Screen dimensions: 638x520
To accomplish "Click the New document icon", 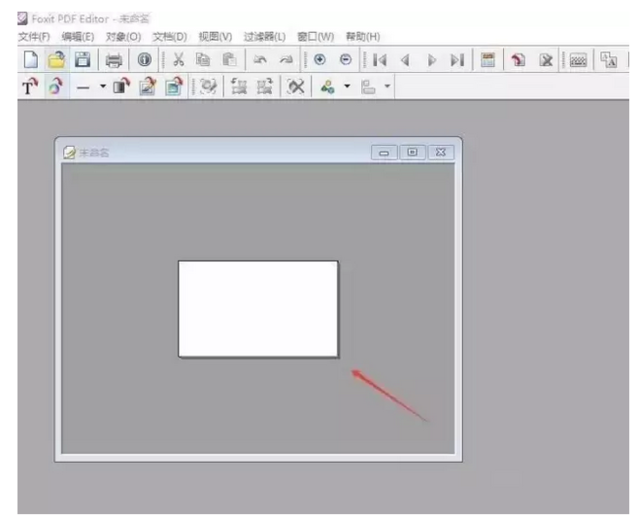I will tap(30, 60).
